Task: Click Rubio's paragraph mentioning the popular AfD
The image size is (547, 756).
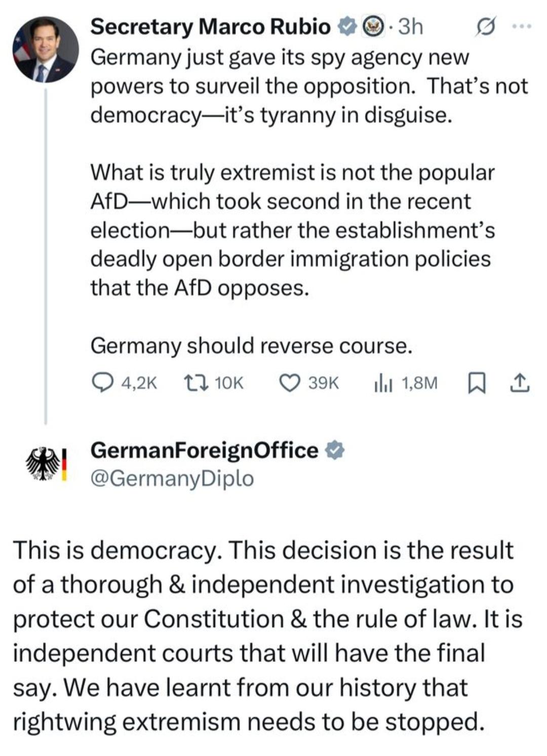Action: point(292,230)
